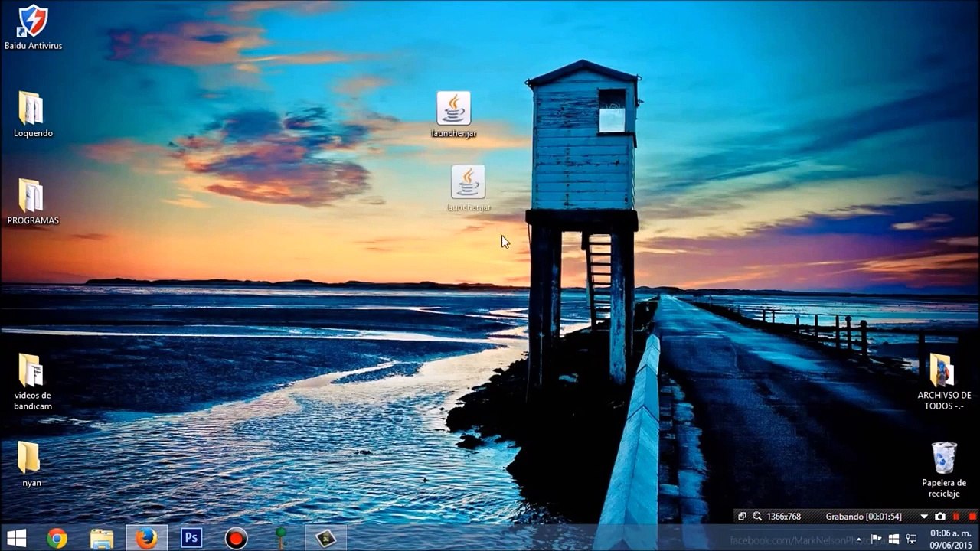Stop the Bandicam recording
Screen dimensions: 980x551
click(x=972, y=517)
